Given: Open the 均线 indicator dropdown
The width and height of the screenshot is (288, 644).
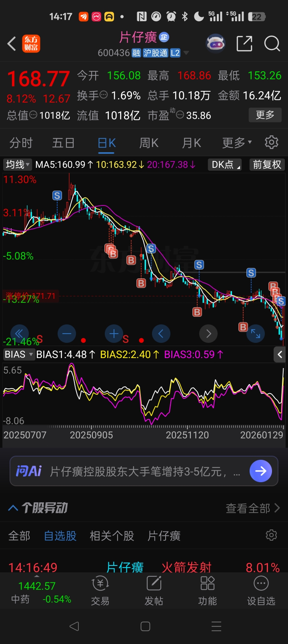Looking at the screenshot, I should point(18,165).
